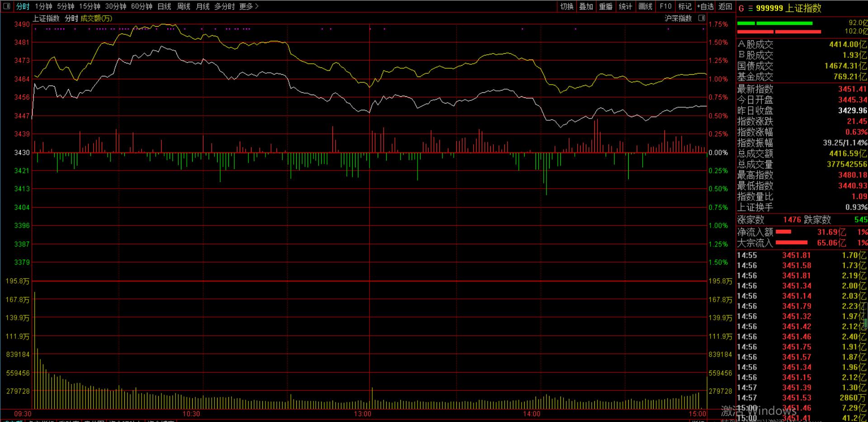Expand the 更多 periods dropdown
The image size is (868, 422).
(249, 6)
